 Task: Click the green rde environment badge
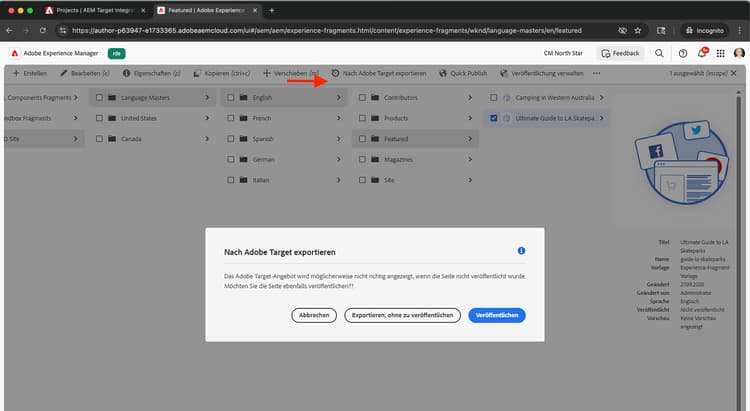tap(117, 54)
